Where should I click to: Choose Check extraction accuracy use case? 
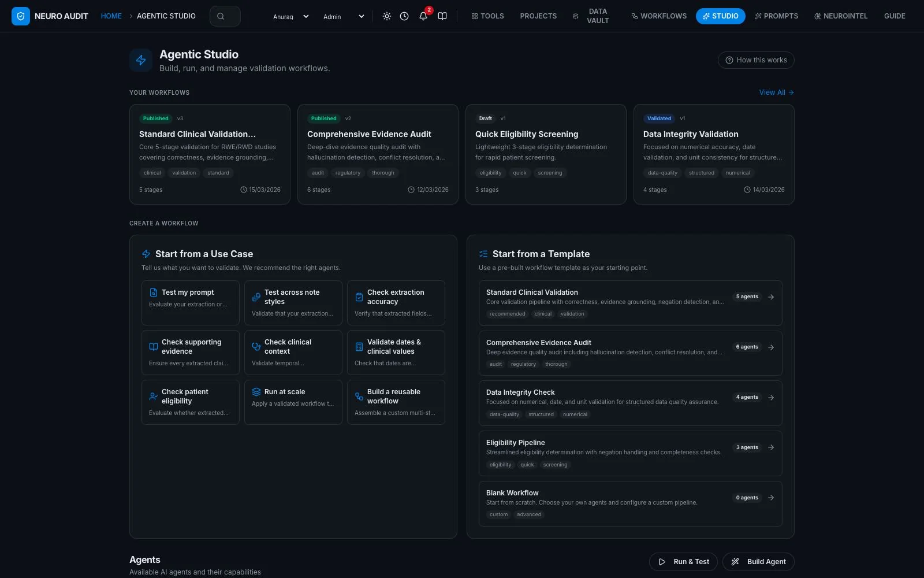(396, 303)
